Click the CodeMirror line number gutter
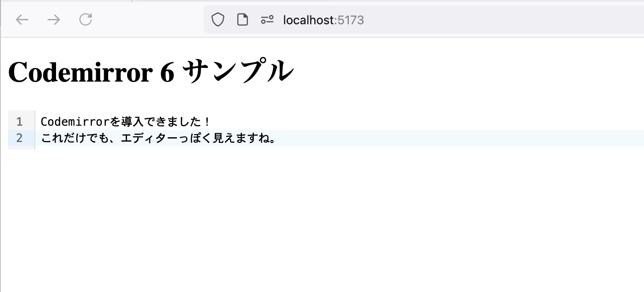This screenshot has height=292, width=644. click(19, 130)
